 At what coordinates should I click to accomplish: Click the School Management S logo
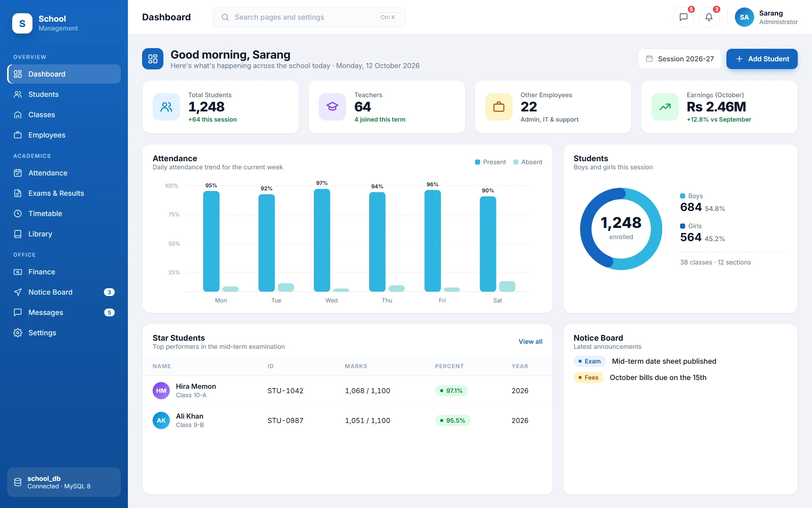pos(22,23)
